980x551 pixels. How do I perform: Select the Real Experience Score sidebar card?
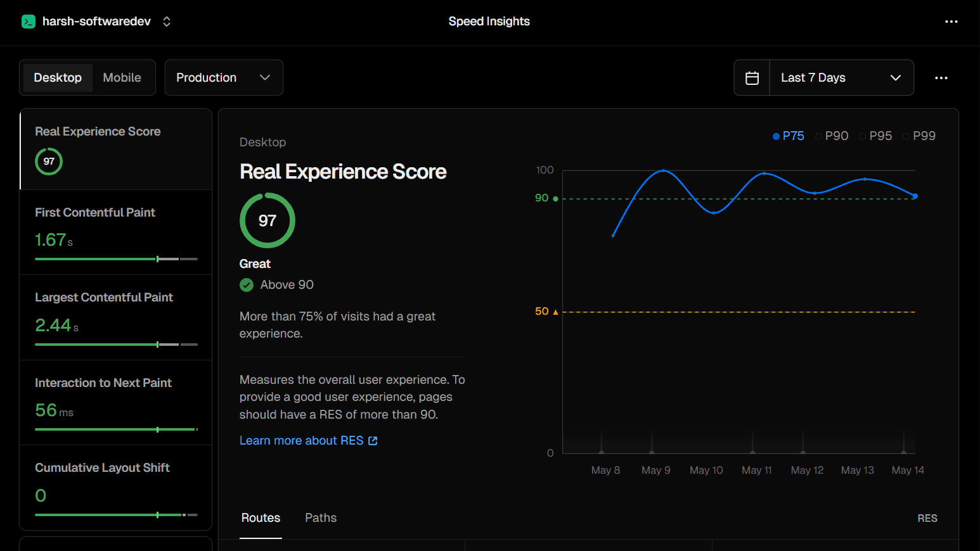pos(116,149)
